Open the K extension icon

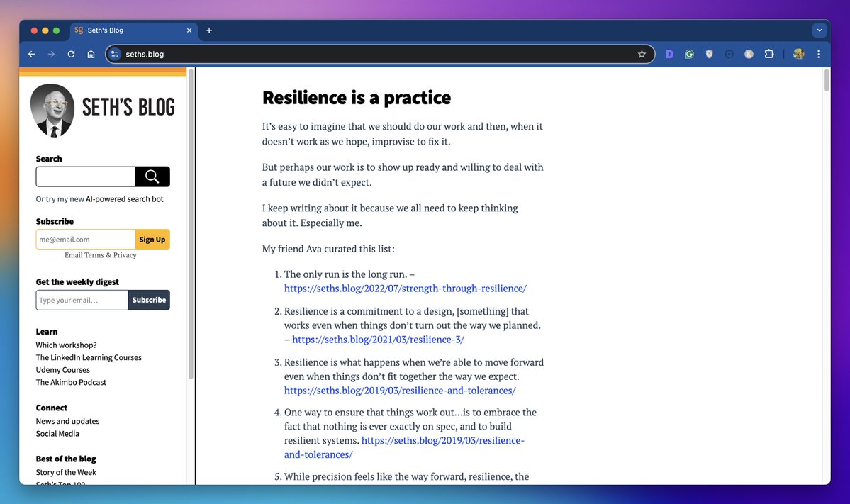click(749, 54)
